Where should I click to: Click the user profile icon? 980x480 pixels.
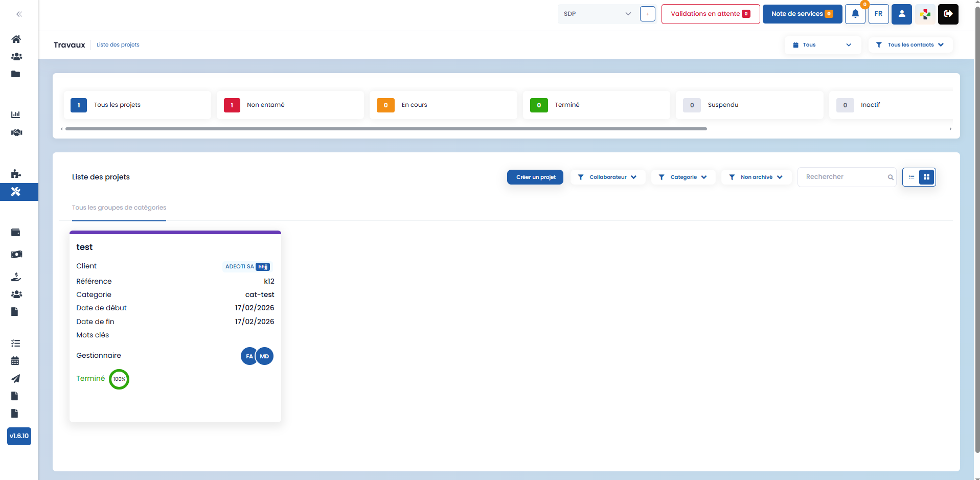click(x=901, y=14)
